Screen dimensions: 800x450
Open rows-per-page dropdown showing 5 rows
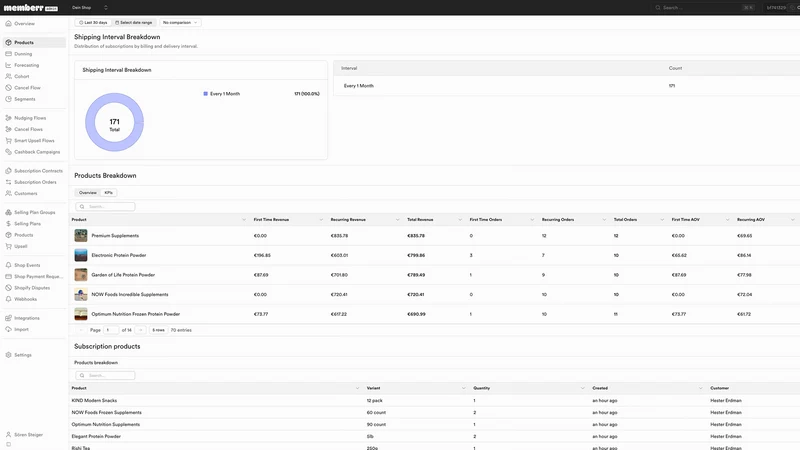tap(159, 330)
